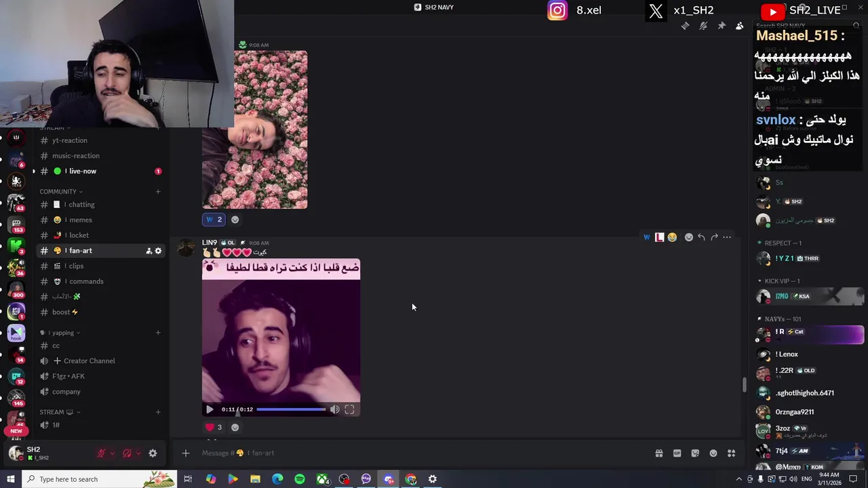
Task: Create invite for fan-art channel
Action: tap(149, 251)
